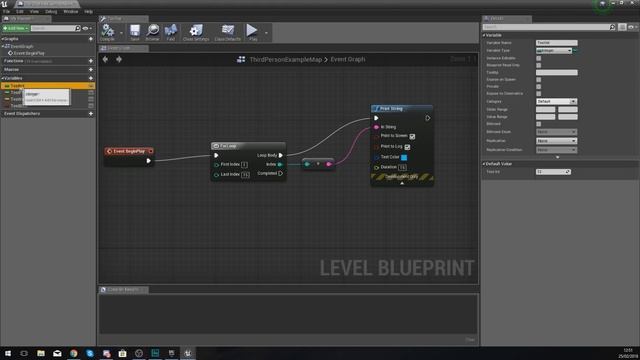Collapse the Graphs section
This screenshot has width=640, height=360.
click(2, 39)
